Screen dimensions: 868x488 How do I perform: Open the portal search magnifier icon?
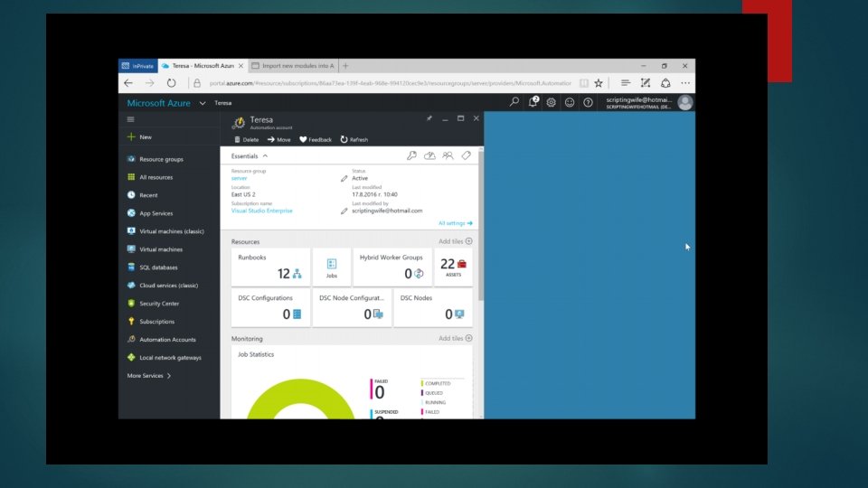click(514, 102)
